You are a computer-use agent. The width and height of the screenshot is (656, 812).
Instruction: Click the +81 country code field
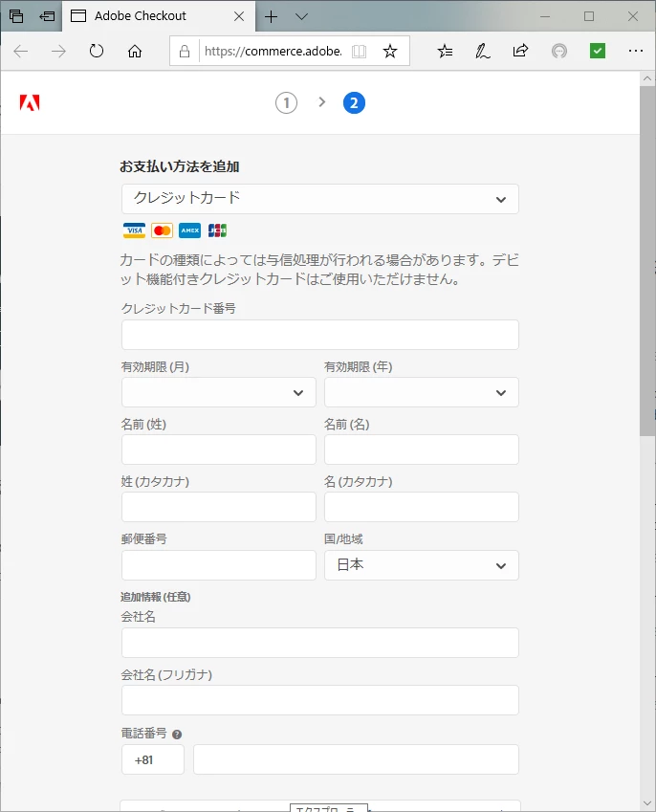(x=153, y=759)
